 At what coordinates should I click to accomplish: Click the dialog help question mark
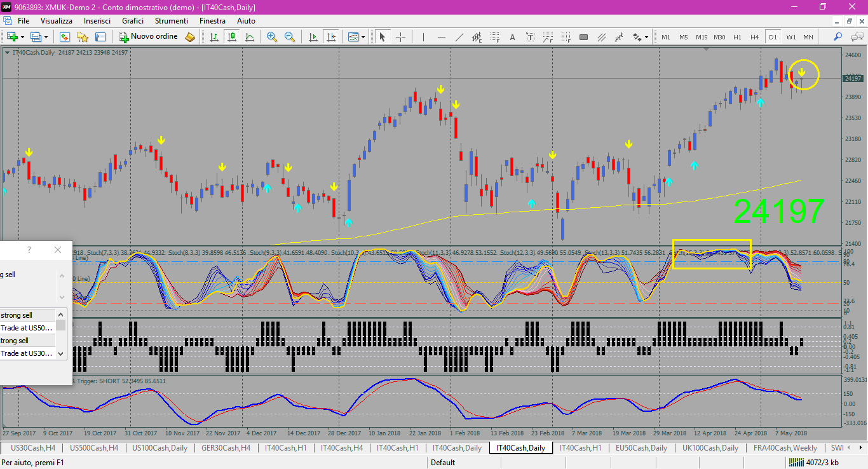click(x=29, y=250)
